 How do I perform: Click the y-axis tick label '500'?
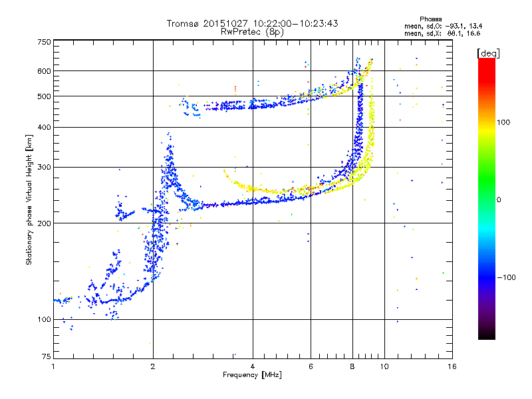pos(45,96)
